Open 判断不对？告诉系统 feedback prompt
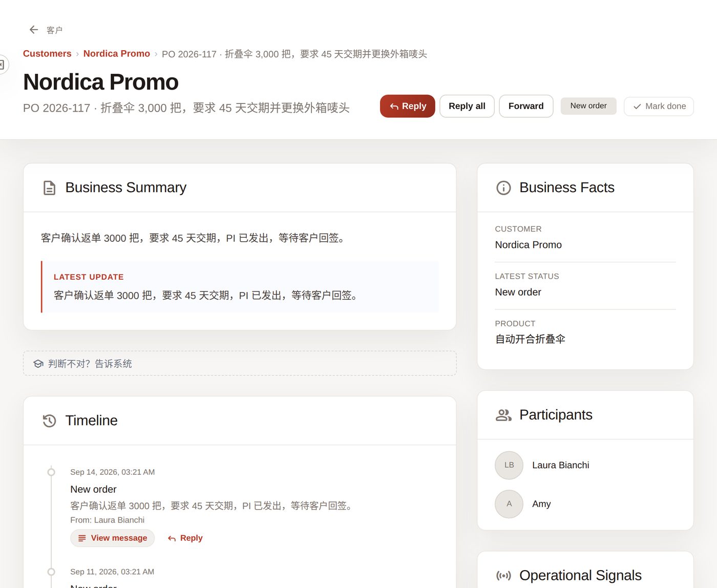717x588 pixels. click(240, 364)
